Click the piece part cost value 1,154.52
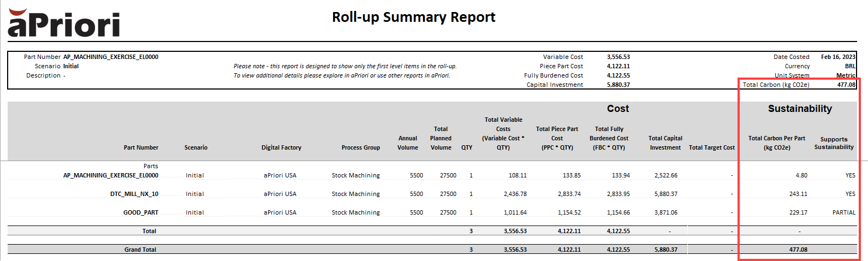 569,212
